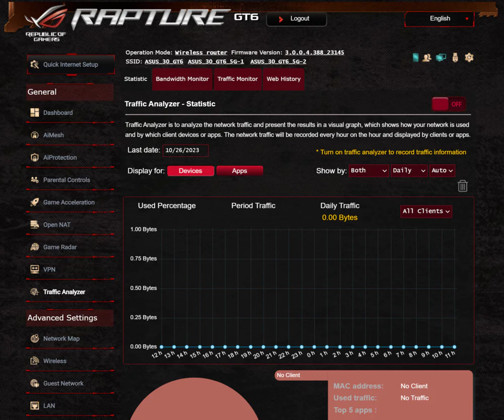504x420 pixels.
Task: Click the teal mobile app status icon
Action: (x=415, y=57)
